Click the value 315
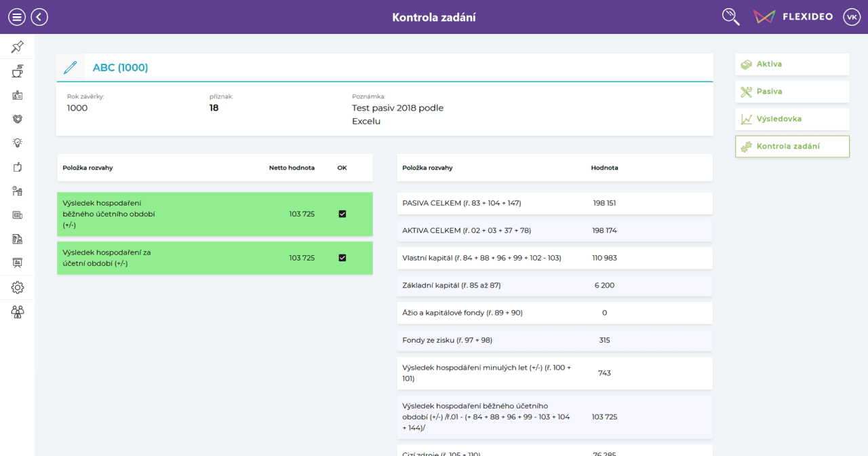Viewport: 868px width, 456px height. click(604, 340)
